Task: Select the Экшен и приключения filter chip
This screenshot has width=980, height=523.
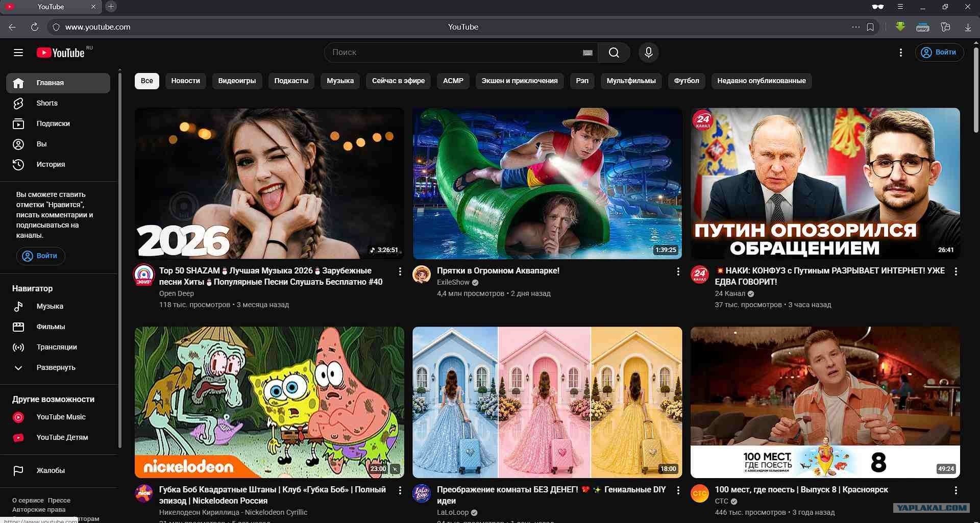Action: click(520, 81)
